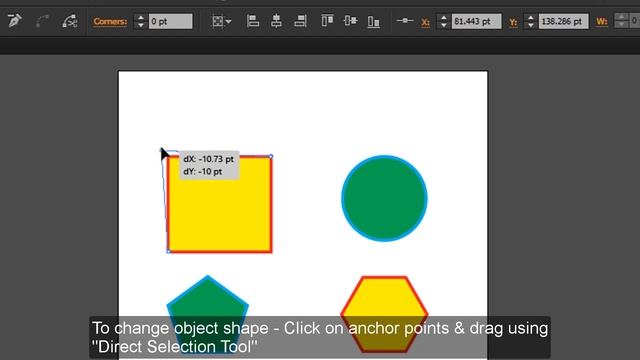This screenshot has height=360, width=640.
Task: Click Cut Path at Selected Anchor Points icon
Action: pos(70,21)
